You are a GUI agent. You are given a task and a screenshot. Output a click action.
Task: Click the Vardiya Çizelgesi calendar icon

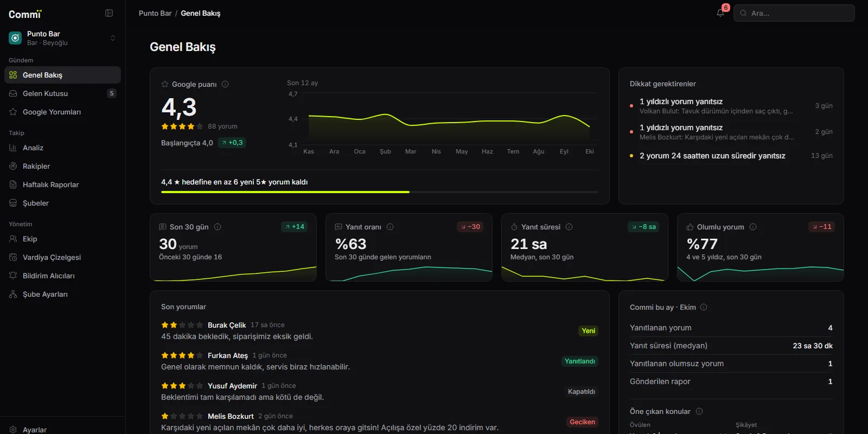coord(13,257)
